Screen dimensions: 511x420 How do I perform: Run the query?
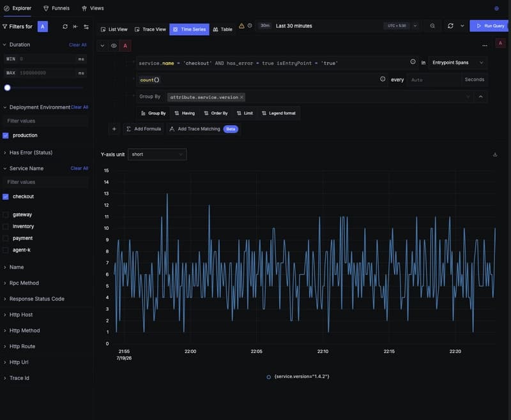[x=490, y=26]
